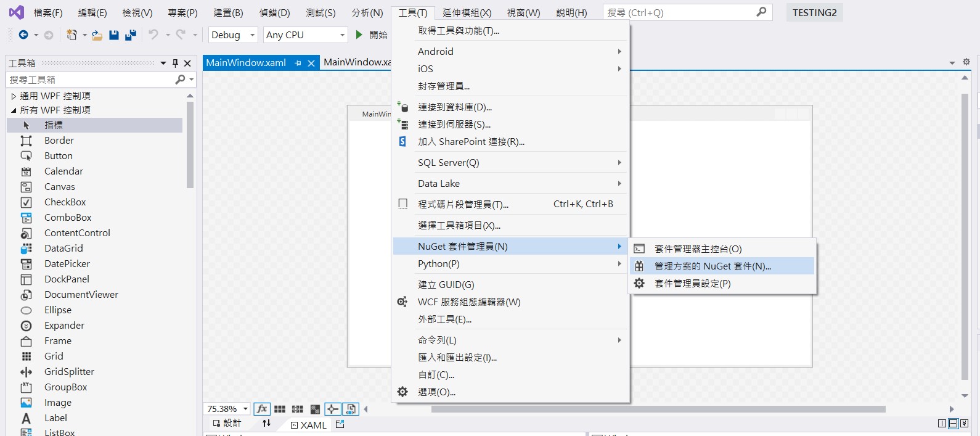Open the 編輯(E) menu
Image resolution: width=980 pixels, height=436 pixels.
pyautogui.click(x=92, y=13)
